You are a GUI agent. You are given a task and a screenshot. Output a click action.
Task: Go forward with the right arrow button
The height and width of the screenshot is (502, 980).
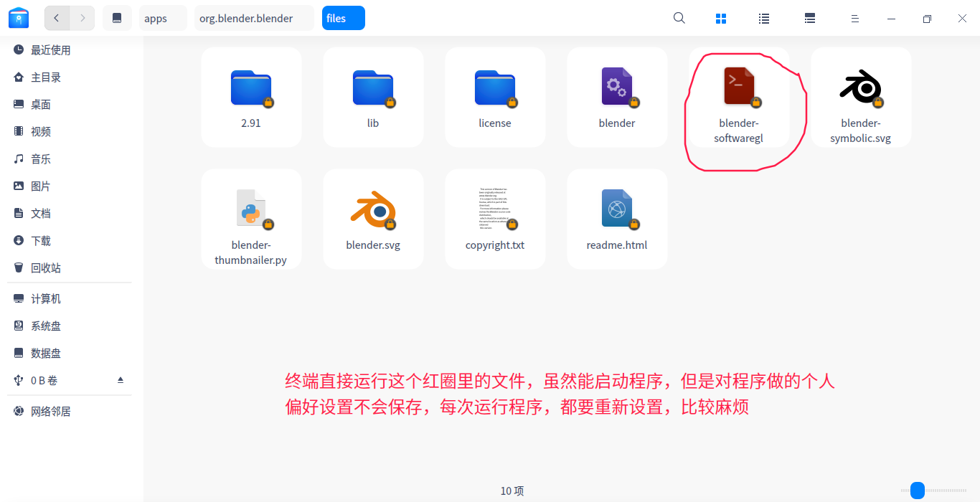click(x=83, y=18)
